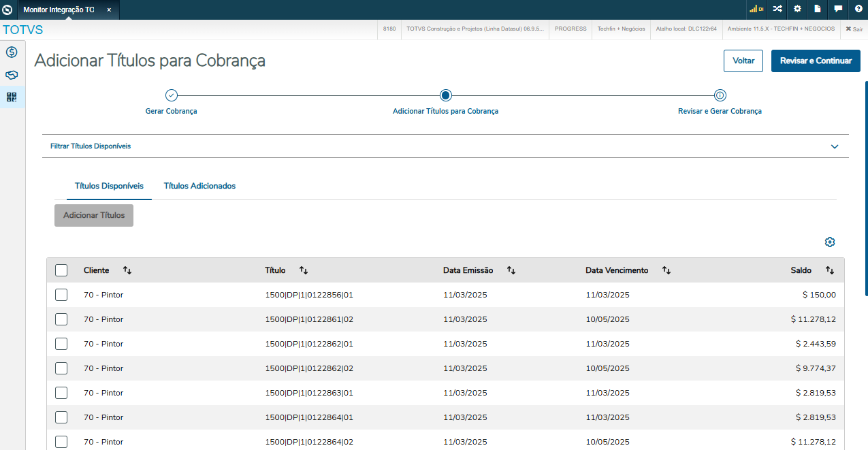The image size is (868, 450).
Task: Sort the table by Cliente column
Action: (x=127, y=270)
